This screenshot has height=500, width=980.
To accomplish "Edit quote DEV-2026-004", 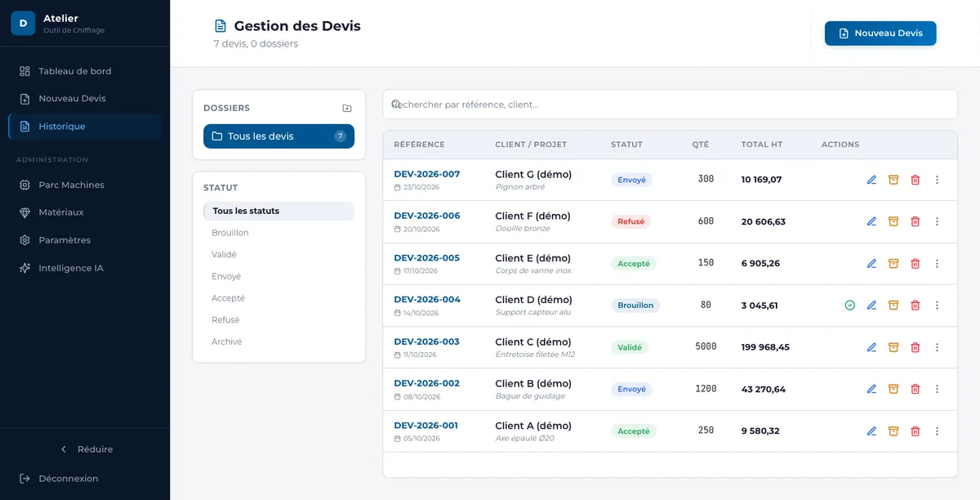I will tap(871, 305).
